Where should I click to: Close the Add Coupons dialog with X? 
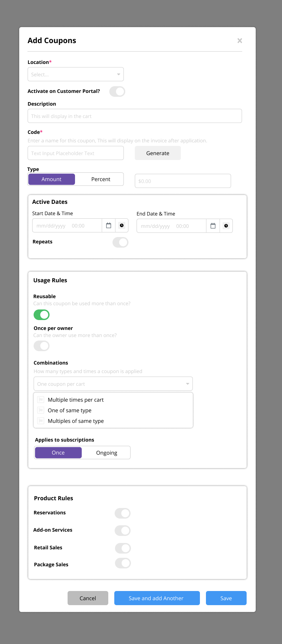240,41
